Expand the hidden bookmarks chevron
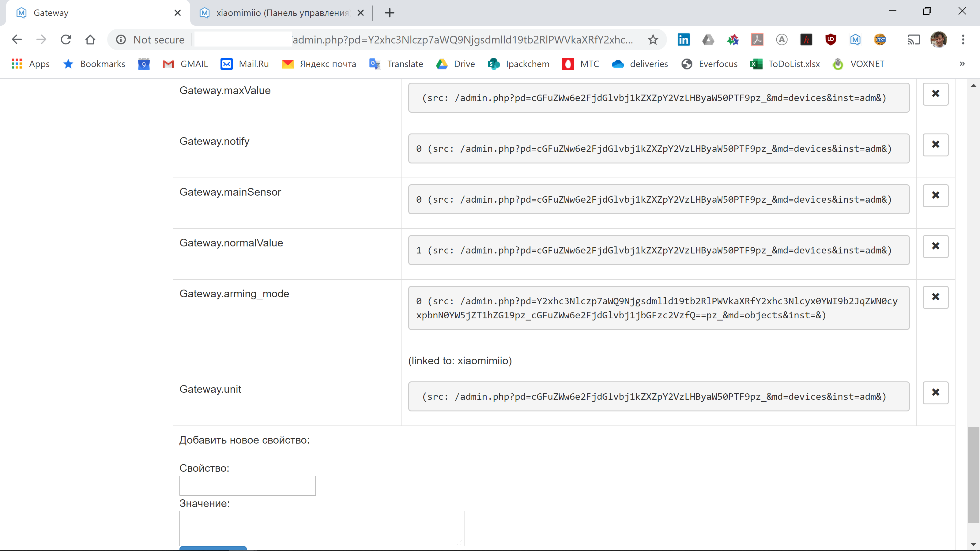Image resolution: width=980 pixels, height=551 pixels. tap(962, 63)
